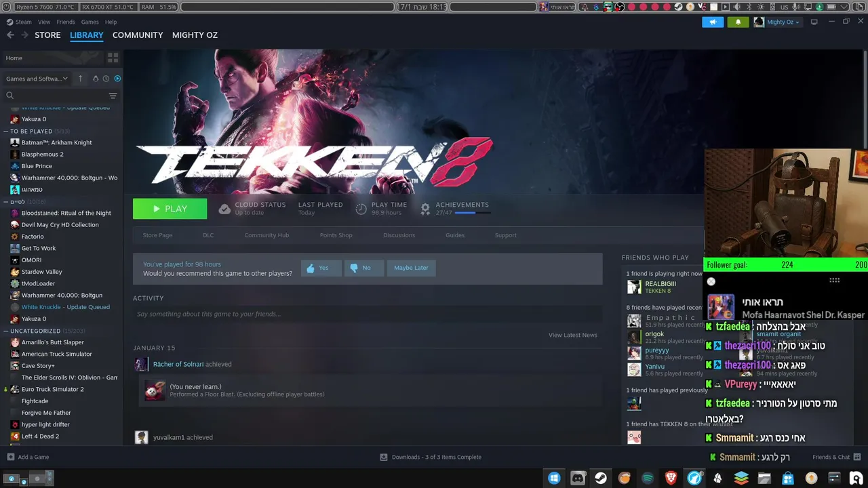
Task: Open Racher of Solnari's profile link
Action: (178, 364)
